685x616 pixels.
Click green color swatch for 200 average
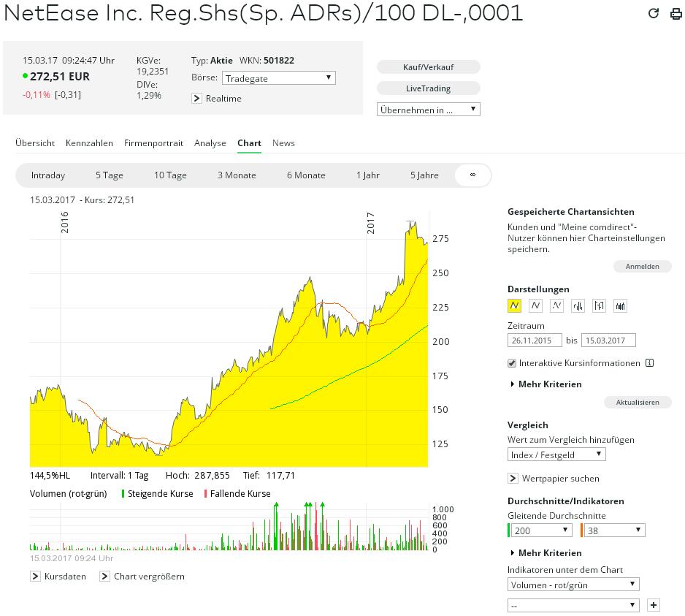[508, 531]
